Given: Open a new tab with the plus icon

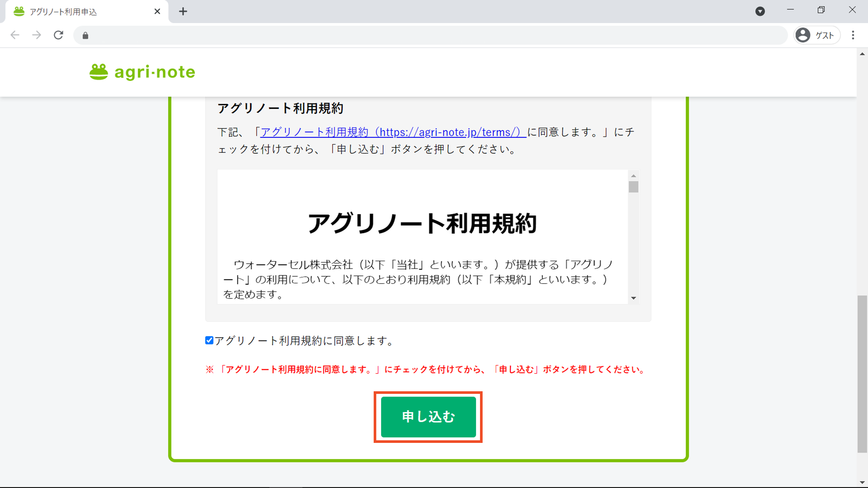Looking at the screenshot, I should (x=183, y=11).
